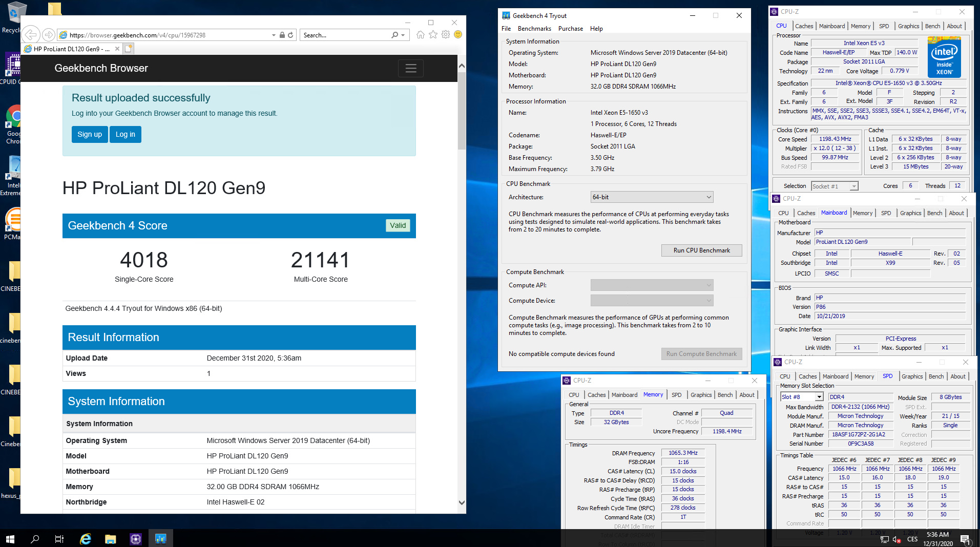The height and width of the screenshot is (547, 980).
Task: Switch to CPU-Z from the taskbar
Action: [x=135, y=538]
